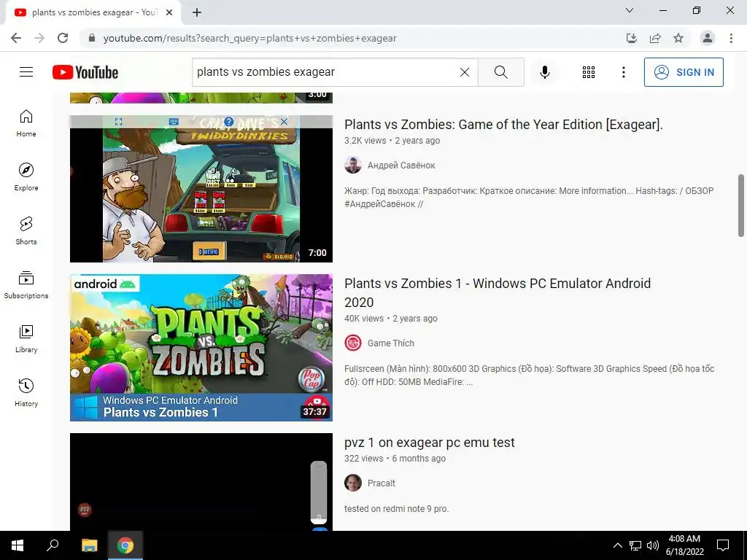Open channel Андрей Савёнок
Image resolution: width=747 pixels, height=560 pixels.
(401, 166)
